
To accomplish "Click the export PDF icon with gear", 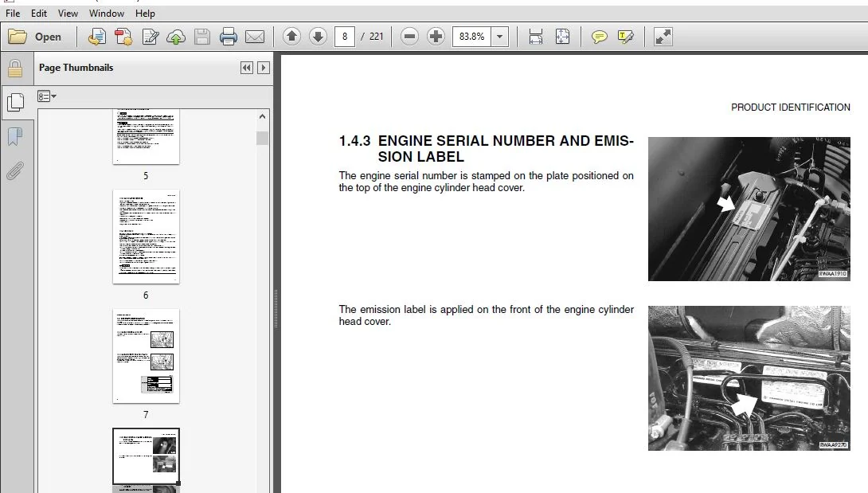I will (x=123, y=37).
